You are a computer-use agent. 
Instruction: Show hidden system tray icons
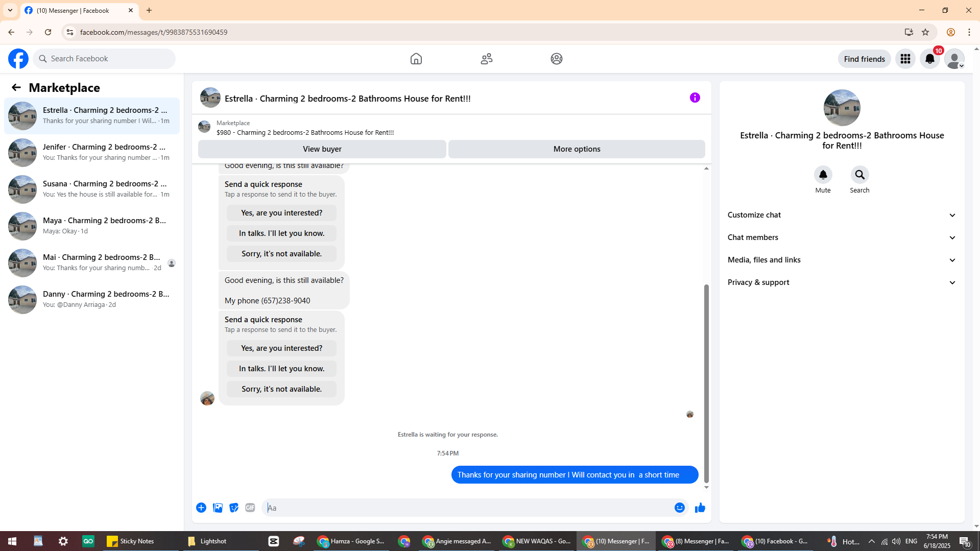point(872,541)
